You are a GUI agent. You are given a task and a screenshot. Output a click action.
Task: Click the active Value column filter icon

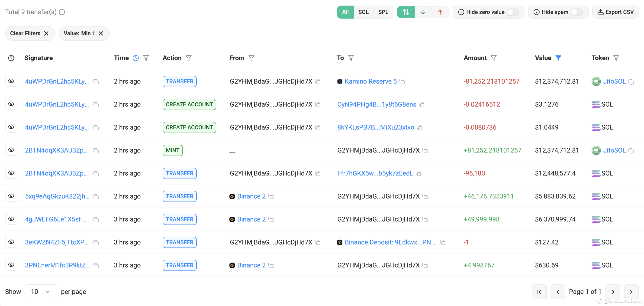click(x=558, y=58)
